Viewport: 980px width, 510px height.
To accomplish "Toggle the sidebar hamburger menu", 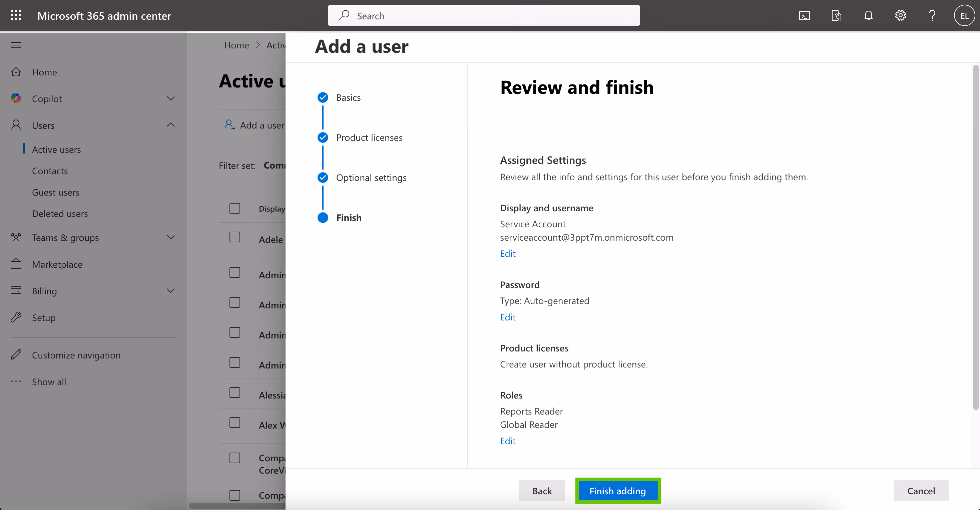I will click(16, 44).
